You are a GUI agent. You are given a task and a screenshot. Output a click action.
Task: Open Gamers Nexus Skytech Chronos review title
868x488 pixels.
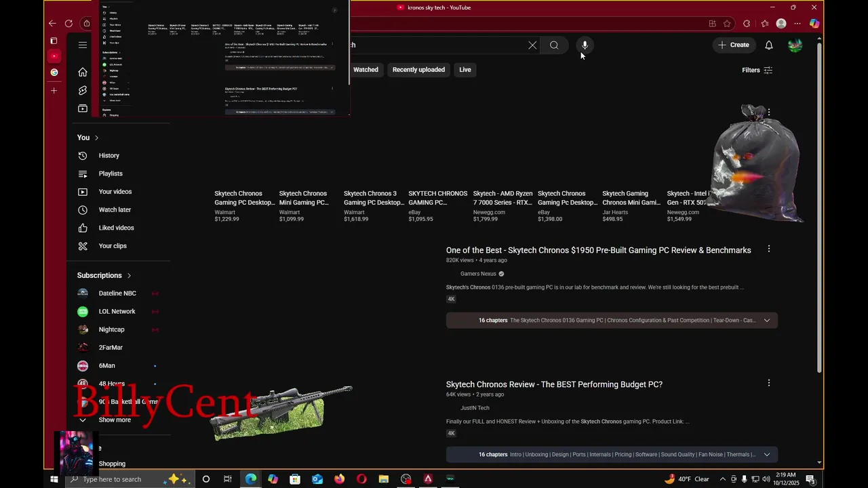coord(598,250)
